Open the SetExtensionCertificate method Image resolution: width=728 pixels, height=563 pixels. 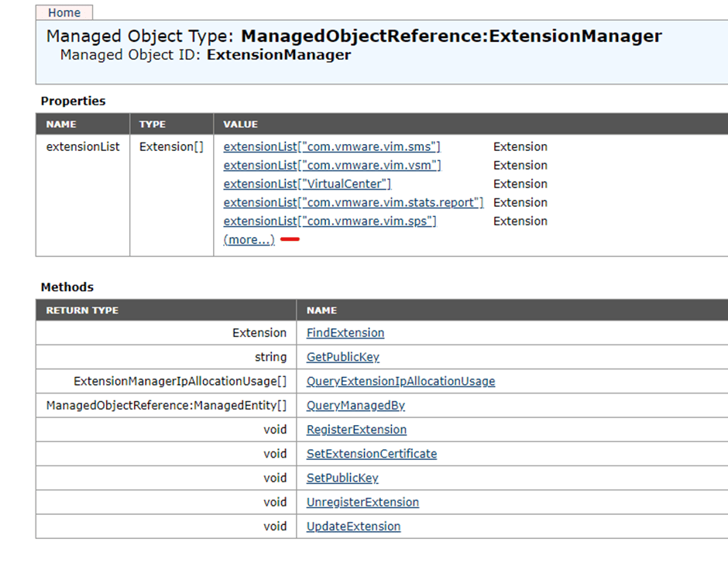coord(371,454)
